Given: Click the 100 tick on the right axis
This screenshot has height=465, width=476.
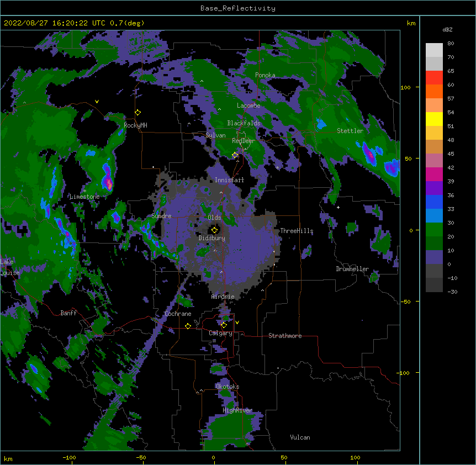Looking at the screenshot, I should tap(405, 88).
